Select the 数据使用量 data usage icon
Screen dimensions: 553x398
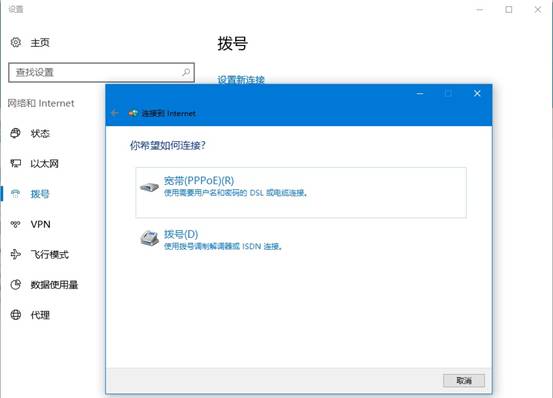pos(16,284)
